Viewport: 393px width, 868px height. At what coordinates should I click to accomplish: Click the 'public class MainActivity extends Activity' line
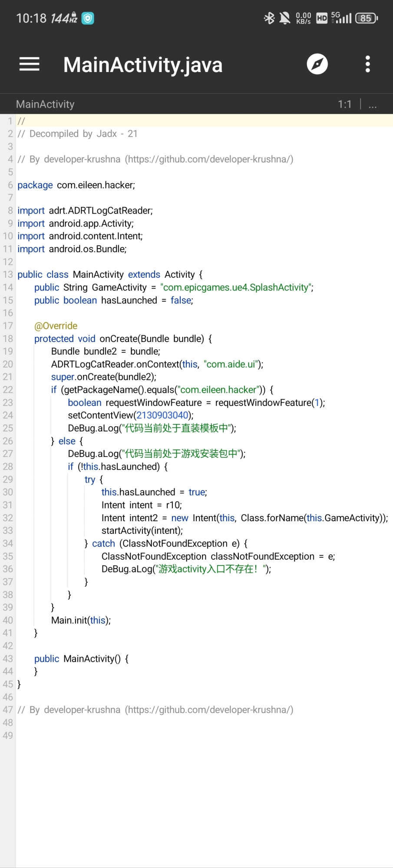click(x=110, y=274)
